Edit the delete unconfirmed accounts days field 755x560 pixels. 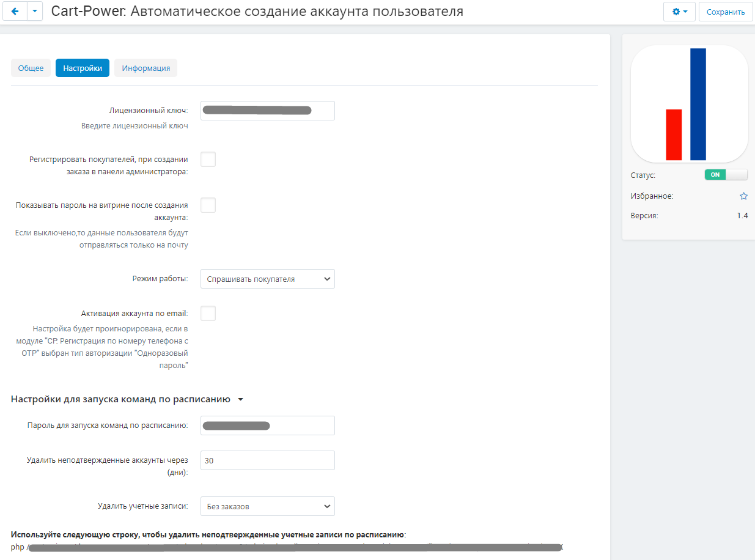pyautogui.click(x=268, y=460)
